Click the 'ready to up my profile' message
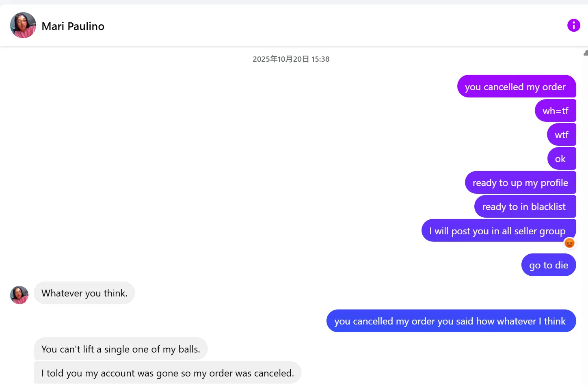The width and height of the screenshot is (588, 385). 520,182
